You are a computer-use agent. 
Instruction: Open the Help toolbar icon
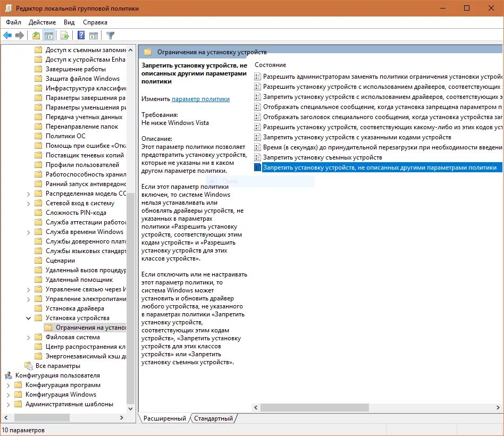tap(81, 35)
